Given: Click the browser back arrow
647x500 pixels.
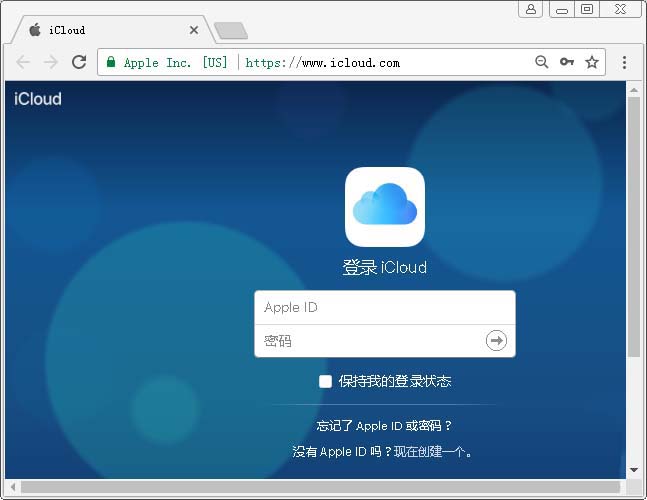Looking at the screenshot, I should point(23,62).
